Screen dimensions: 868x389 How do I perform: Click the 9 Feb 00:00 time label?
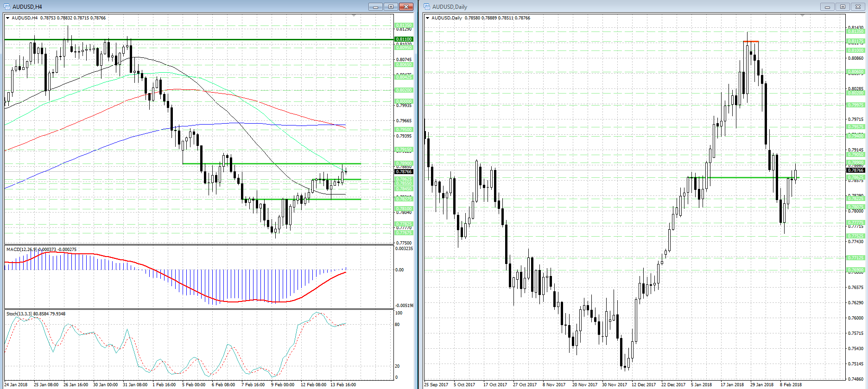[x=283, y=385]
